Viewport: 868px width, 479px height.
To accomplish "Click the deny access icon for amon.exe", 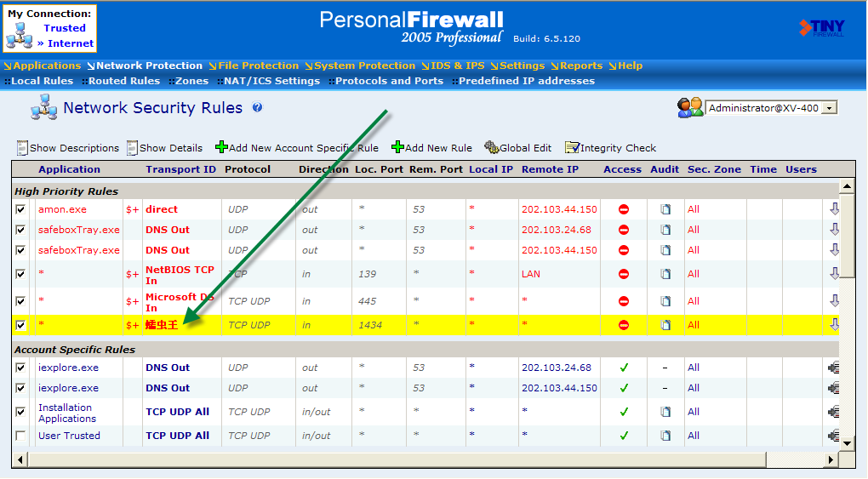I will point(623,209).
